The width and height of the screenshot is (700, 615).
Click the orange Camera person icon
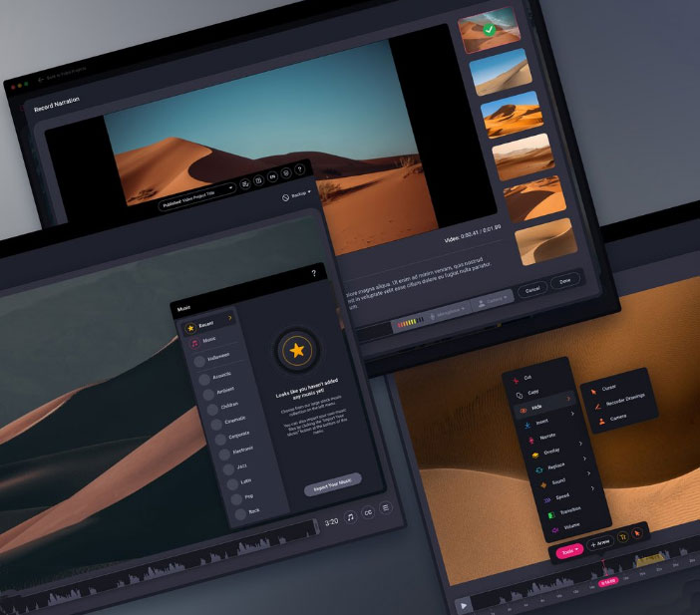pos(602,421)
